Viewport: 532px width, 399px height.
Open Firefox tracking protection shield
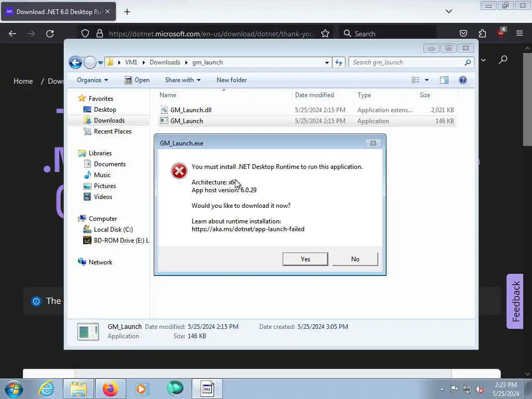click(85, 34)
